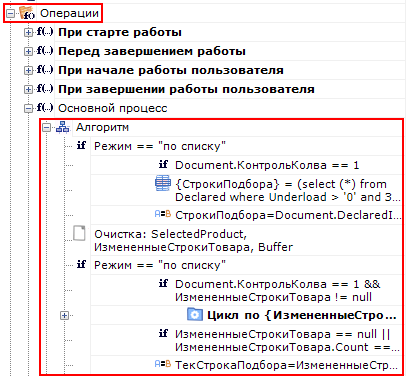
Task: Select ИзмененныеСтрокиТовара == null || condition
Action: click(287, 340)
